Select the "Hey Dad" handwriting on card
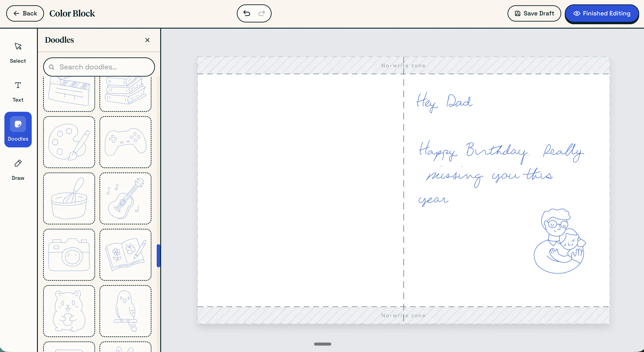Image resolution: width=644 pixels, height=352 pixels. [444, 103]
